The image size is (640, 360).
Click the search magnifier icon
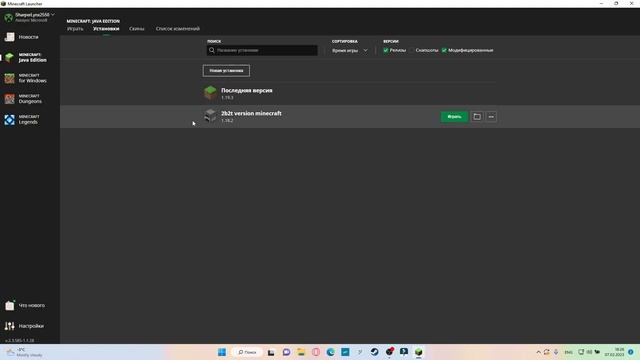click(211, 50)
